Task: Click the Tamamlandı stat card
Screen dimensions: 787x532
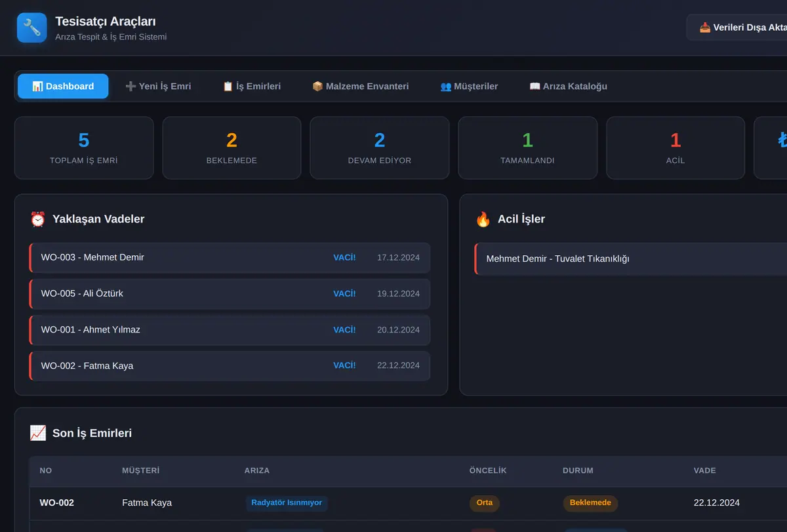Action: (528, 148)
